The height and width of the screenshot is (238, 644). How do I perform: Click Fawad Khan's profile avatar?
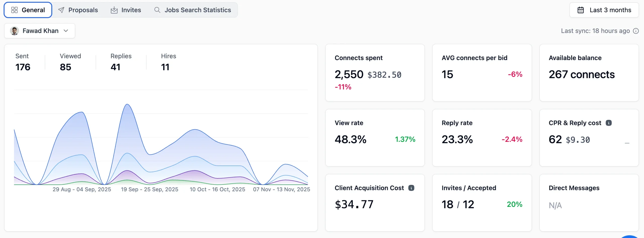14,31
